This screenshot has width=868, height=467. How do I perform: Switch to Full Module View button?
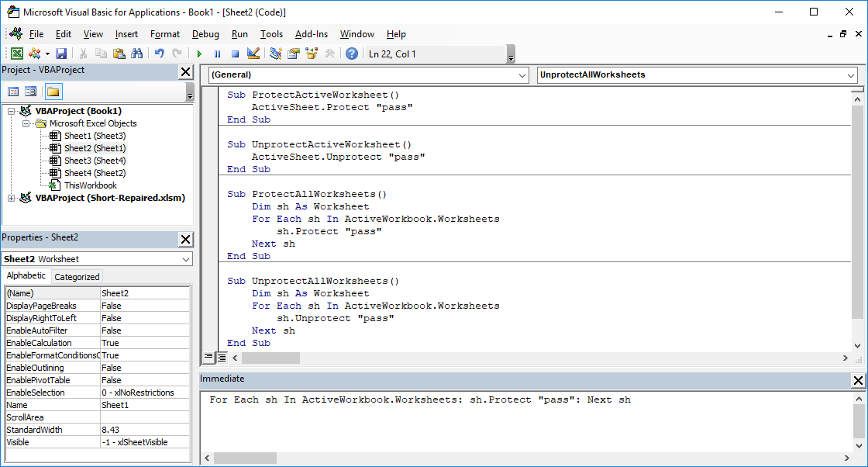(221, 357)
